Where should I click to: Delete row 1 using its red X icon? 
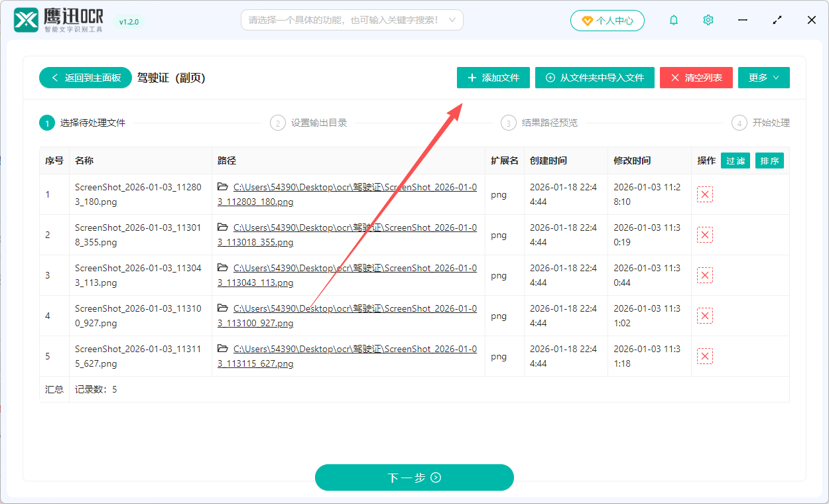(x=704, y=194)
